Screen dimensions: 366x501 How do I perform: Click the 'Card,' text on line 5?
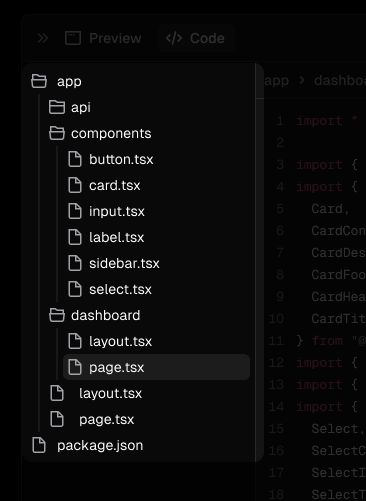330,209
